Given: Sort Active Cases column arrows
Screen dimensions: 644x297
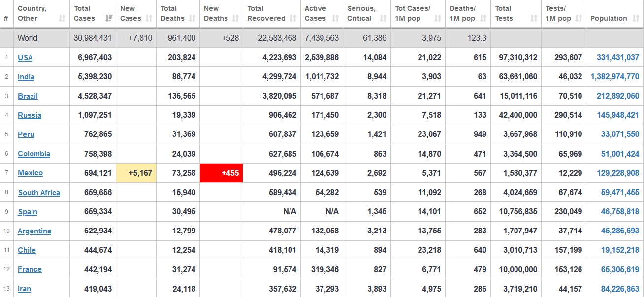Looking at the screenshot, I should [336, 18].
